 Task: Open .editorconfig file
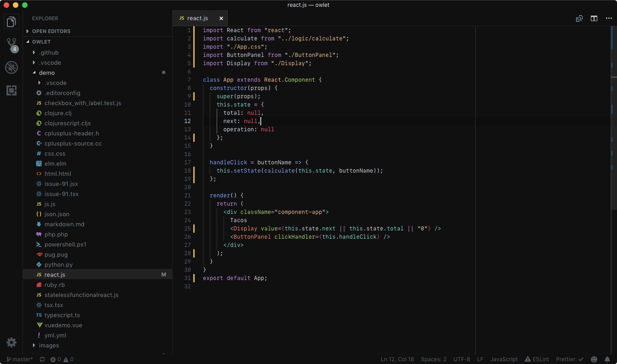click(97, 93)
